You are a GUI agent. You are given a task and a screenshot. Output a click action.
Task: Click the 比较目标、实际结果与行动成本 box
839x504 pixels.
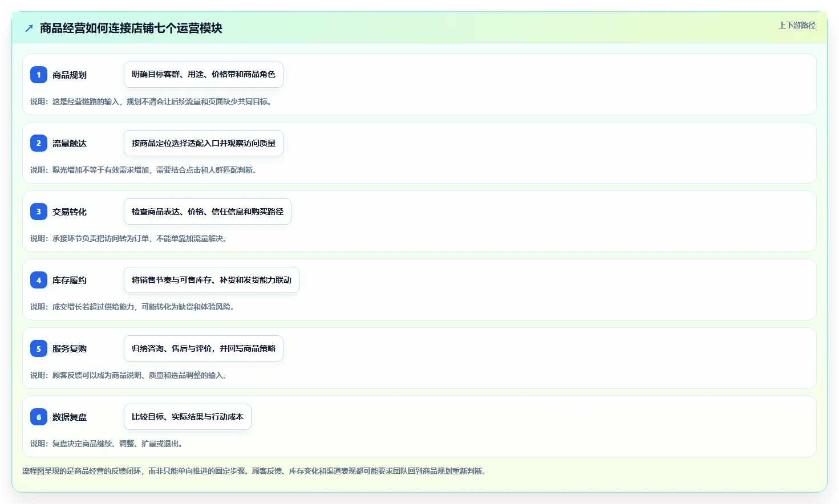(188, 417)
